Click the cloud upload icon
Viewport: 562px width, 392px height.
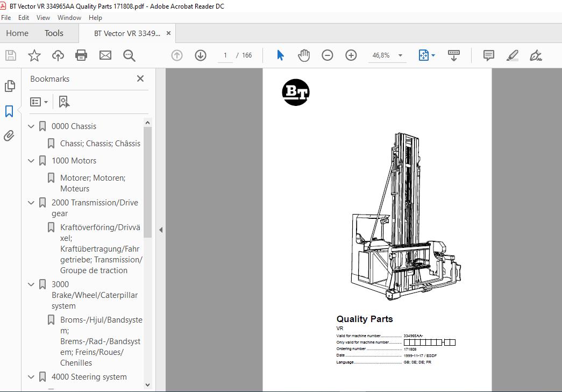pos(58,55)
